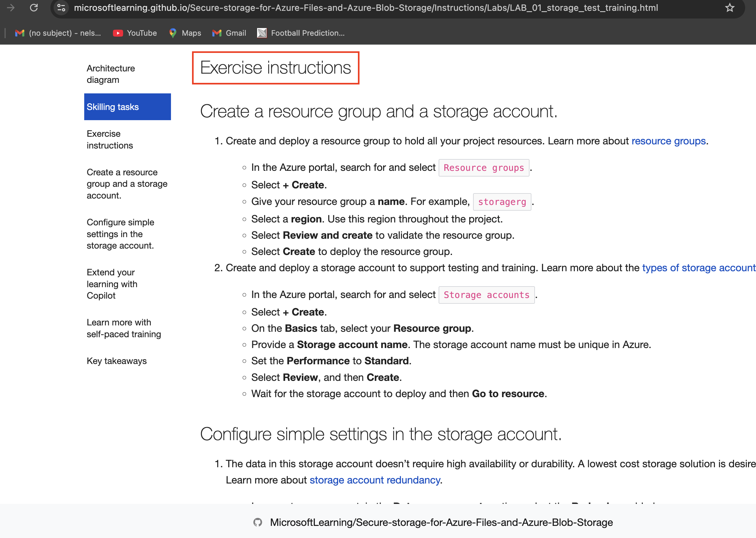Viewport: 756px width, 538px height.
Task: Click 'Set the Performance to Standard' line
Action: tap(331, 361)
